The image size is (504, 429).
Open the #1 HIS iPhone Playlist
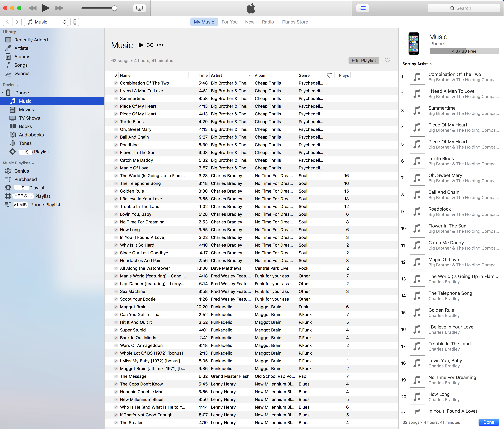point(37,205)
